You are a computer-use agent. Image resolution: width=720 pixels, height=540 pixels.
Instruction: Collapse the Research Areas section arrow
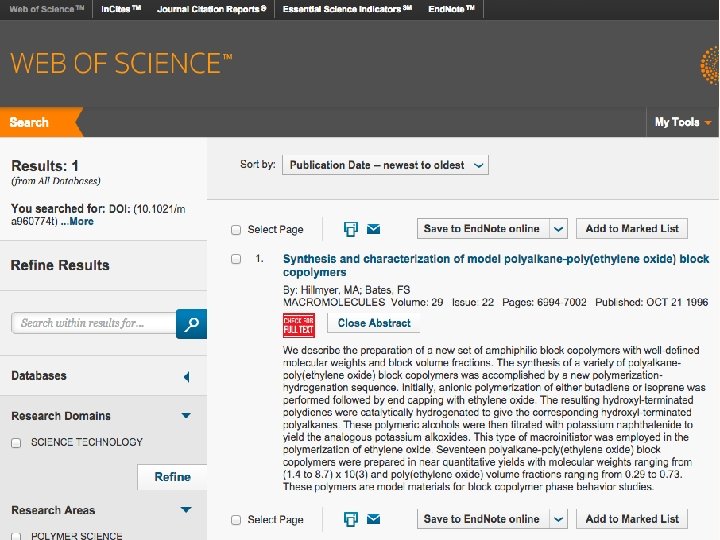coord(186,510)
